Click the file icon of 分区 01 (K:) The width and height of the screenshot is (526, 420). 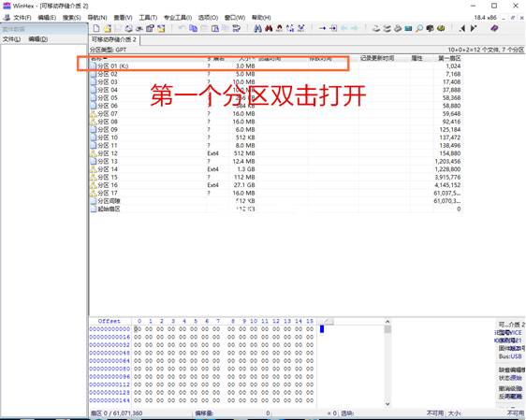[x=94, y=66]
